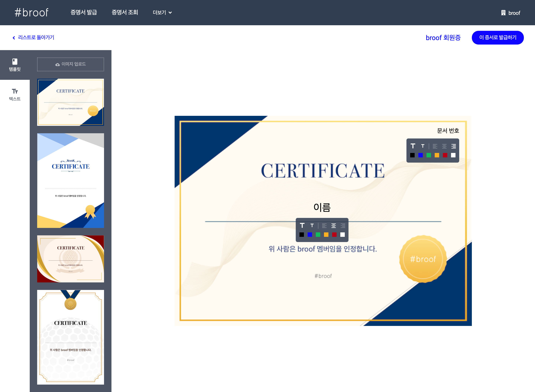Pick blue color for 문서 번호 text
The width and height of the screenshot is (535, 392).
421,155
